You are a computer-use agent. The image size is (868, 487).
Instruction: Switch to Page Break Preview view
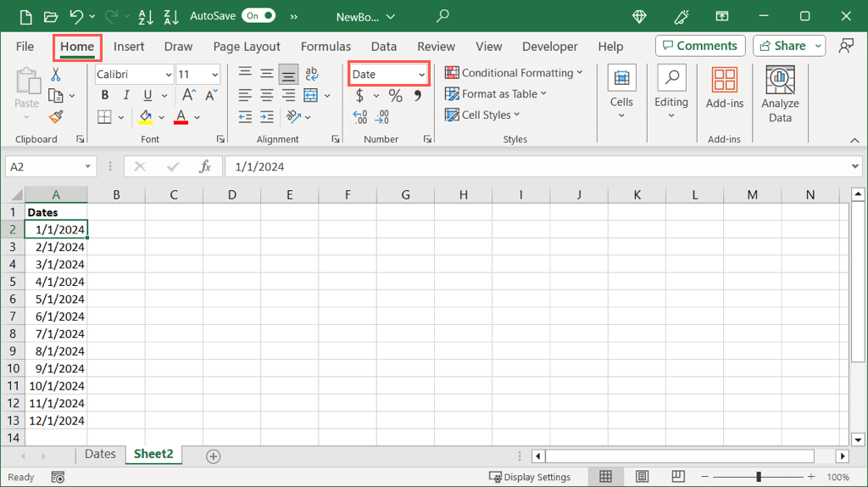click(x=678, y=477)
